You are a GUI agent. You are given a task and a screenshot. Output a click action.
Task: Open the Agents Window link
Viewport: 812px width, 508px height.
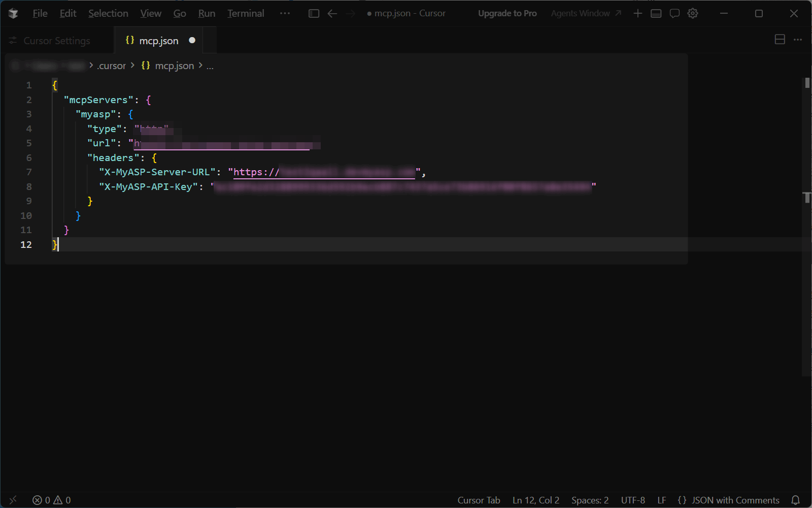[586, 14]
